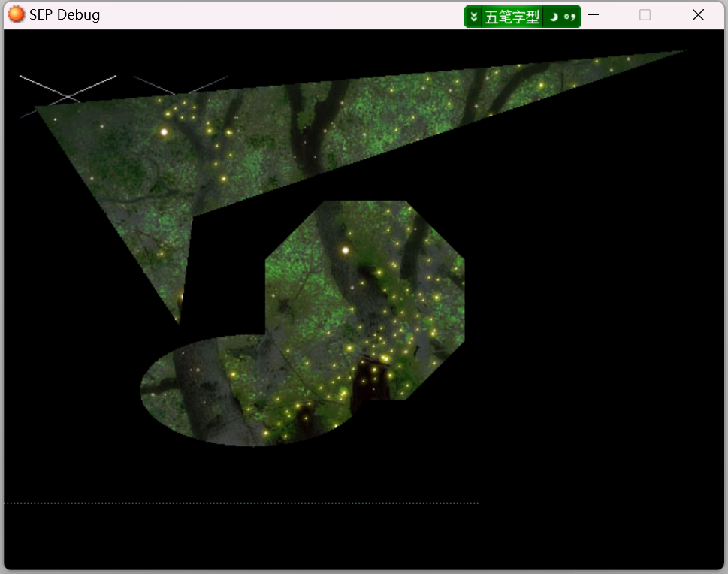The height and width of the screenshot is (574, 728).
Task: Click the orange SEP Debug app icon
Action: tap(16, 14)
